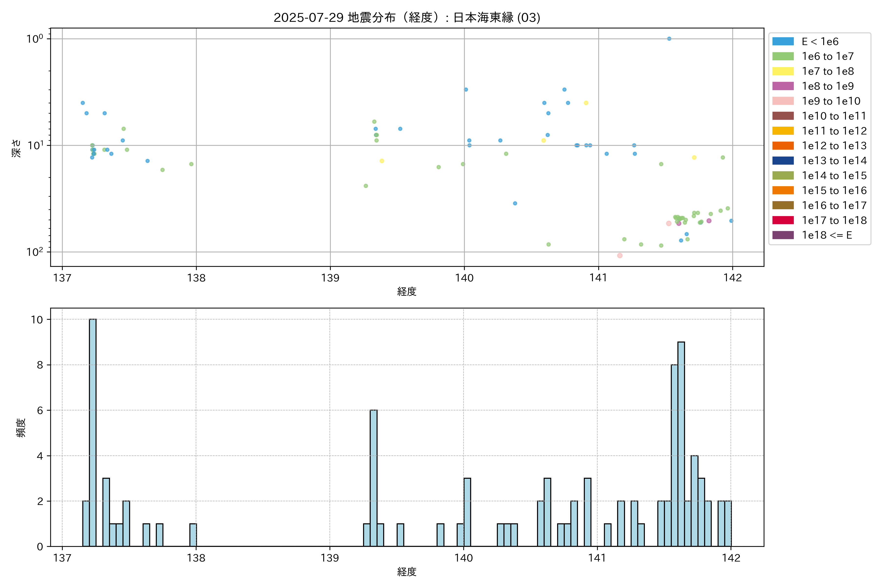
Task: Click the tallest histogram bar reaching 10
Action: coord(93,431)
